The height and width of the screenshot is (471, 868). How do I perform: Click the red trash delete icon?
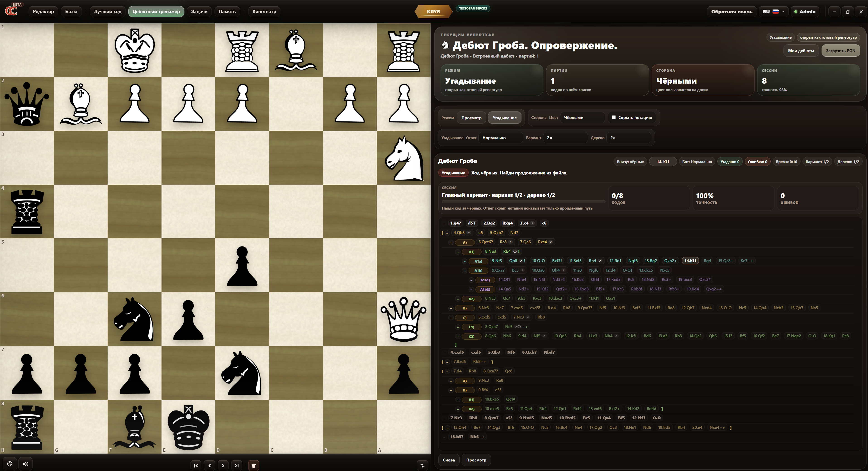click(254, 466)
